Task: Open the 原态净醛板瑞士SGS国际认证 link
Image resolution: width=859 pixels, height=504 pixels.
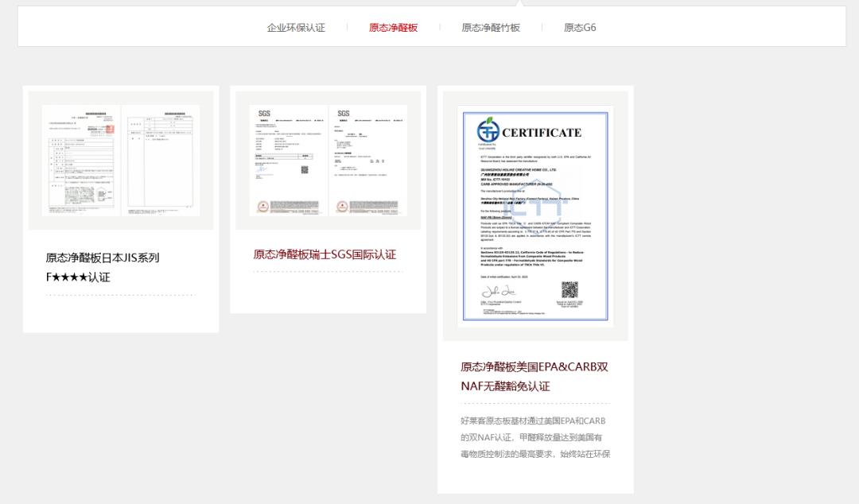Action: coord(325,254)
